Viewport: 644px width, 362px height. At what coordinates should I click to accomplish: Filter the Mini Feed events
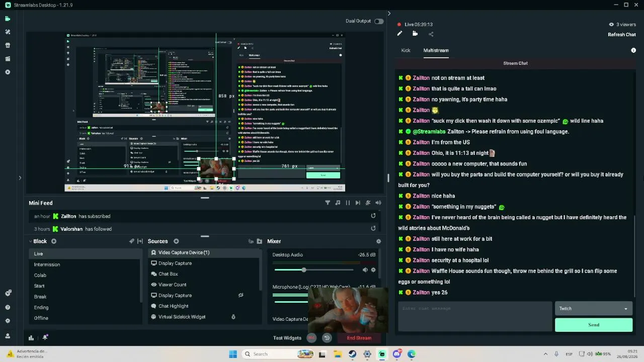(328, 203)
